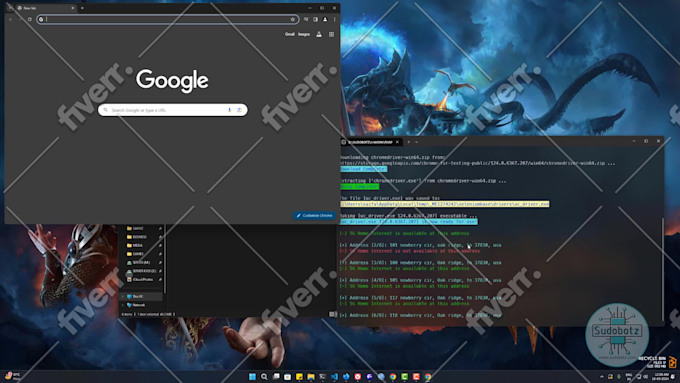Screen dimensions: 680x383
Task: Open Windows Start menu
Action: [x=252, y=376]
